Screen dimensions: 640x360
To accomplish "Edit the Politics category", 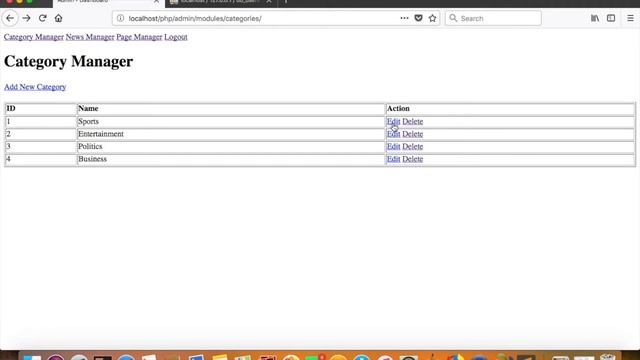I will tap(393, 147).
